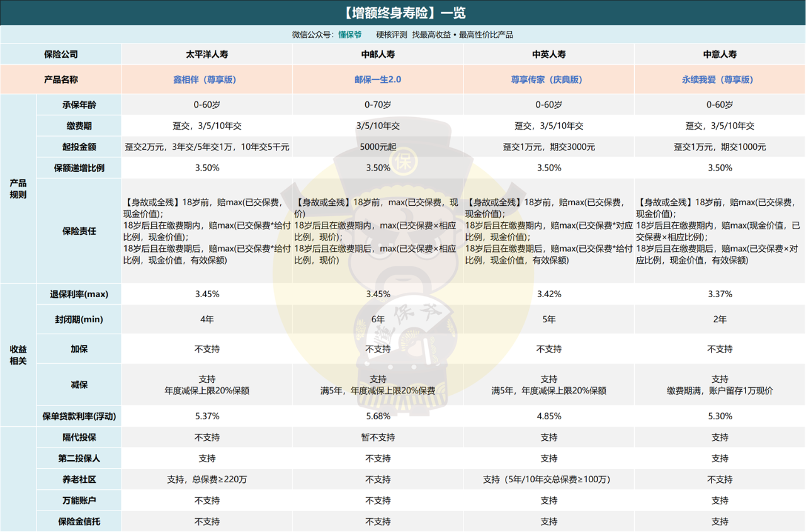Viewport: 806px width, 532px height.
Task: Select the 满5年，年度减保上限20%保费 cell
Action: [378, 385]
